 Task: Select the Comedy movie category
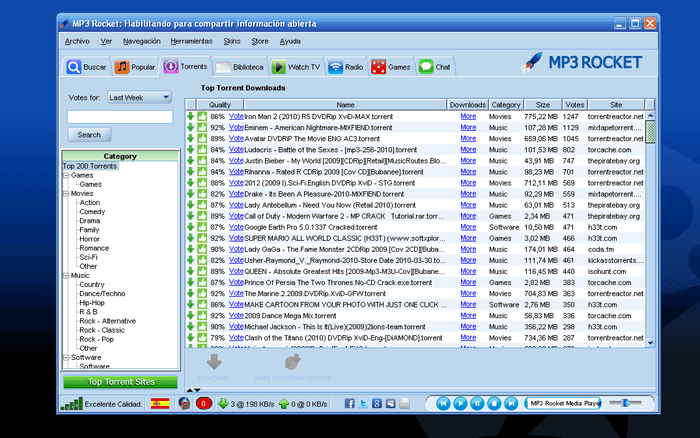(x=92, y=212)
